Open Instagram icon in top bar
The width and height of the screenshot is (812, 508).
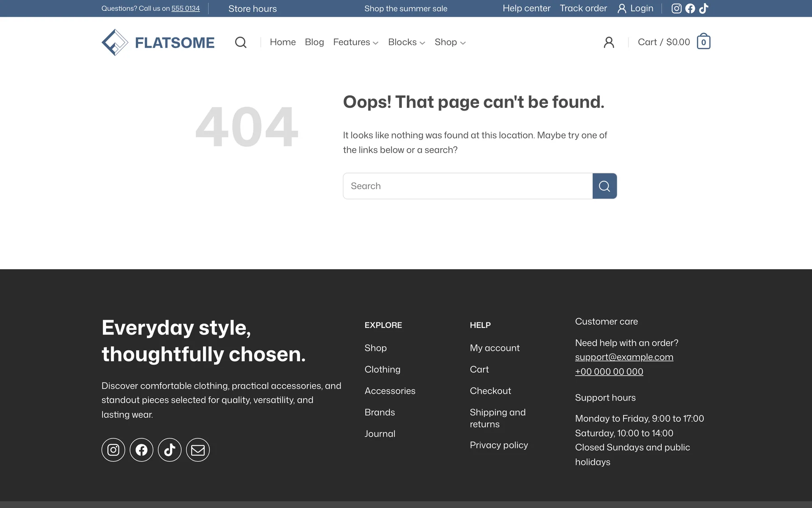pos(676,8)
